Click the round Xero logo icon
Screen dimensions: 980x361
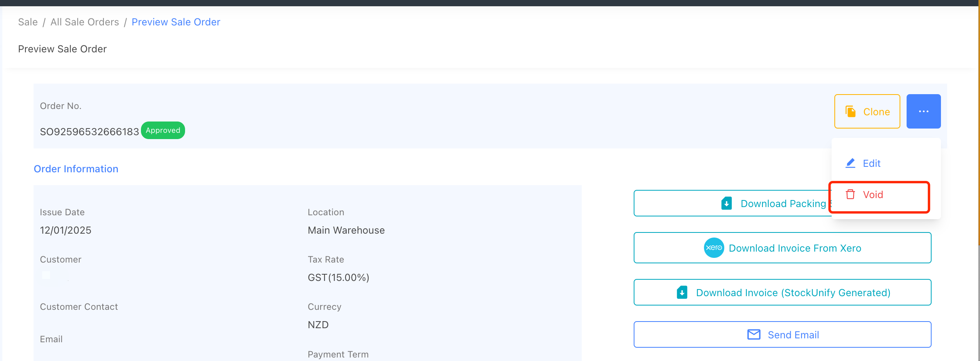(714, 248)
